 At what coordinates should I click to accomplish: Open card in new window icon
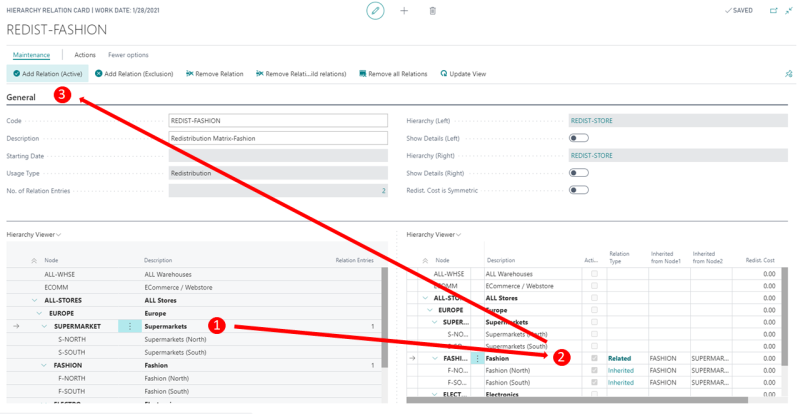click(773, 11)
